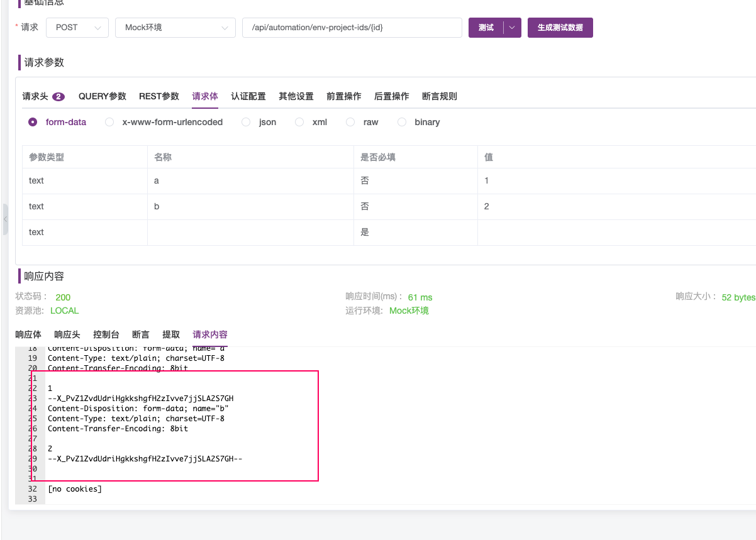Image resolution: width=756 pixels, height=540 pixels.
Task: Open the 断言规则 tab
Action: click(439, 96)
